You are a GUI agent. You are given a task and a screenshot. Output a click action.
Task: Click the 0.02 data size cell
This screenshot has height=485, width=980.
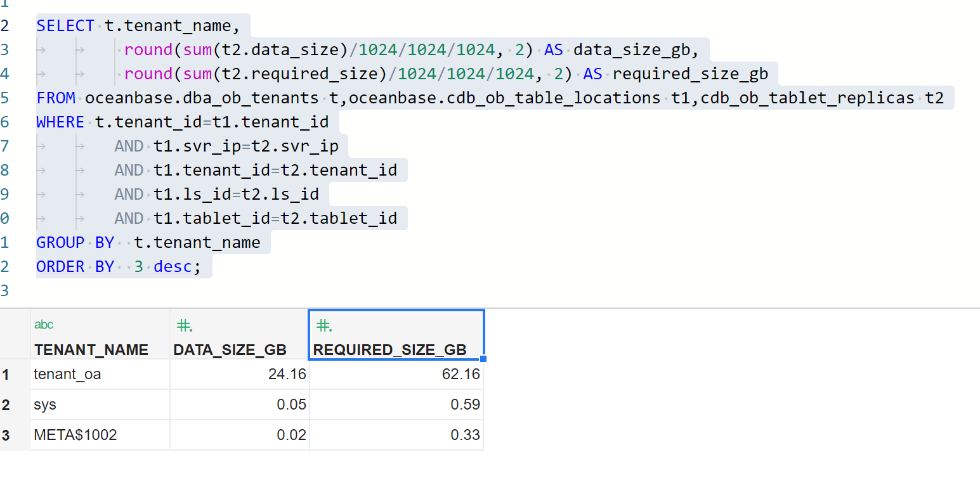click(240, 435)
